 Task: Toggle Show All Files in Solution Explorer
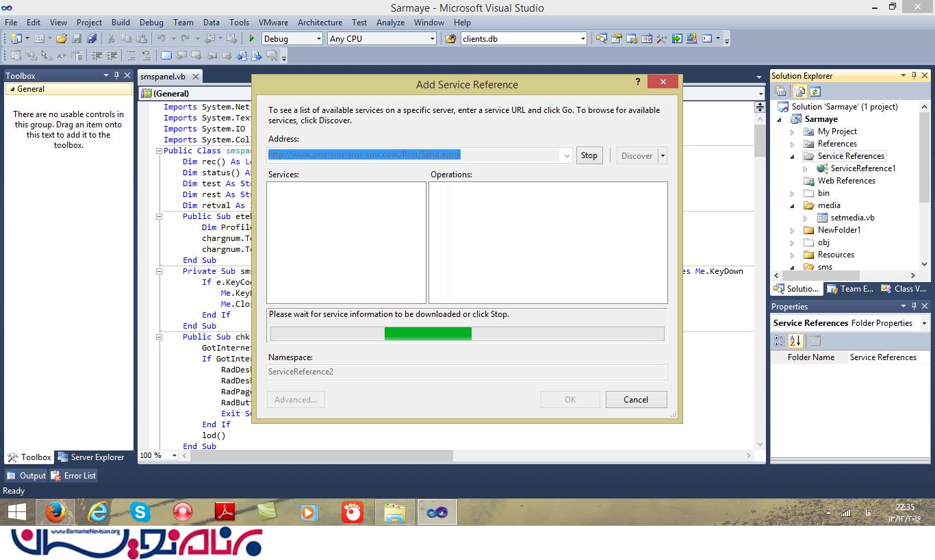tap(799, 91)
